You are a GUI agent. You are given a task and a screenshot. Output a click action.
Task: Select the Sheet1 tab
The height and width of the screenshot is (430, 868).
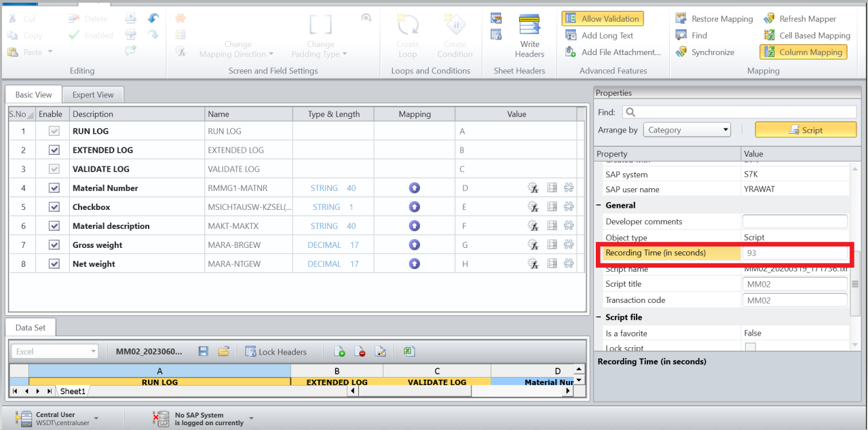tap(73, 391)
